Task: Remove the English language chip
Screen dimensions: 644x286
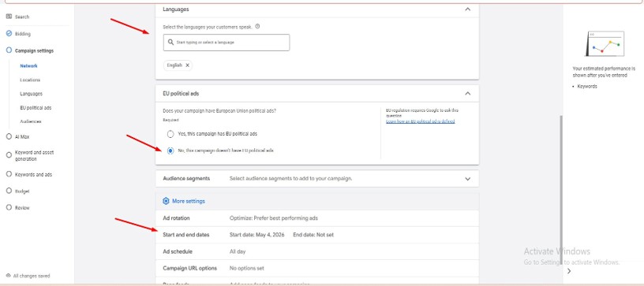Action: (x=187, y=65)
